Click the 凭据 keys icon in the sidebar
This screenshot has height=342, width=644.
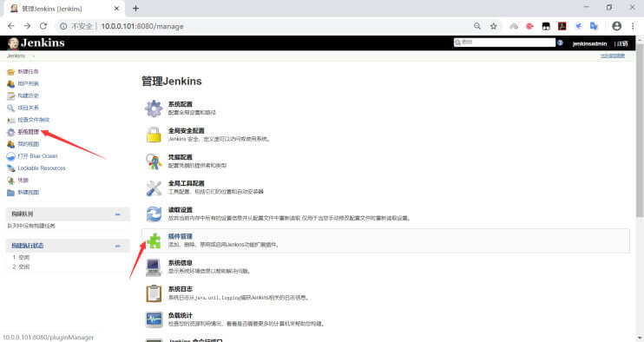tap(10, 181)
